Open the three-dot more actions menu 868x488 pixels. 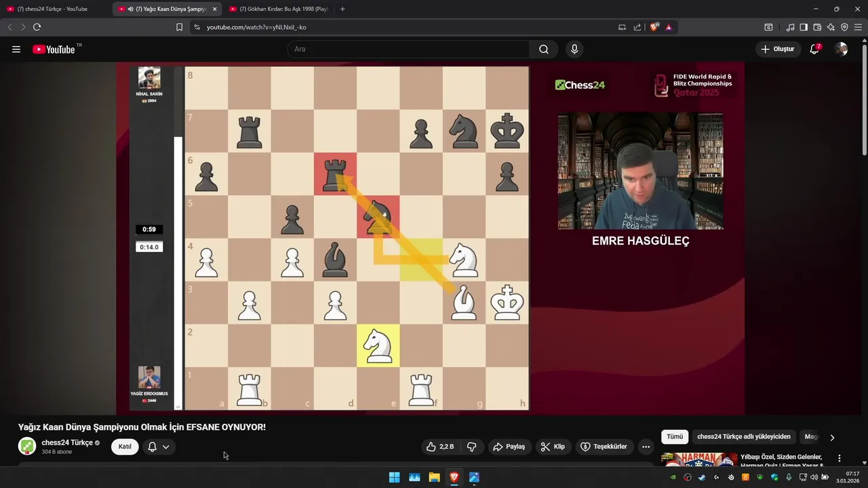point(646,447)
